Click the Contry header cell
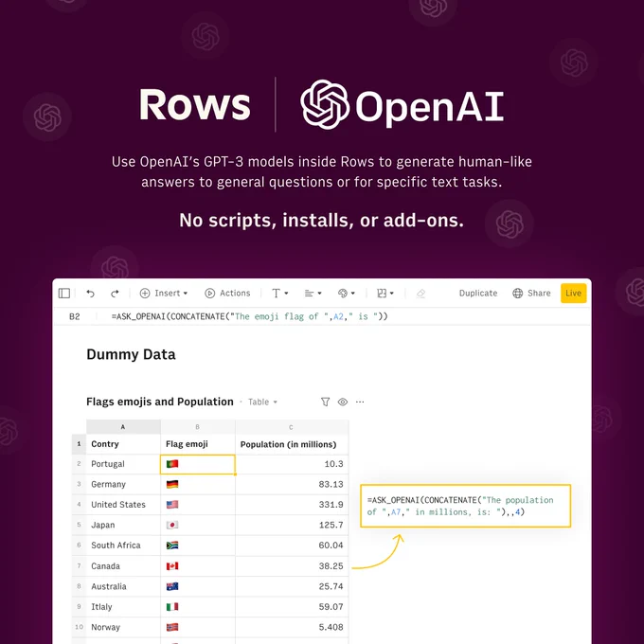This screenshot has width=644, height=644. point(123,444)
